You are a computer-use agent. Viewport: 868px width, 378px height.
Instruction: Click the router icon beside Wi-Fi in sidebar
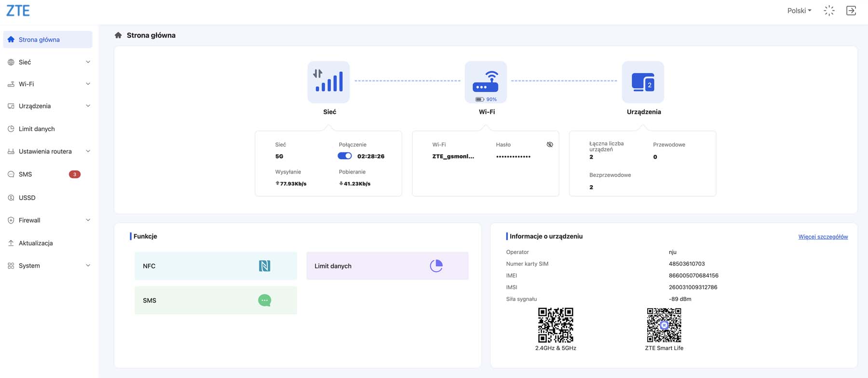coord(11,84)
